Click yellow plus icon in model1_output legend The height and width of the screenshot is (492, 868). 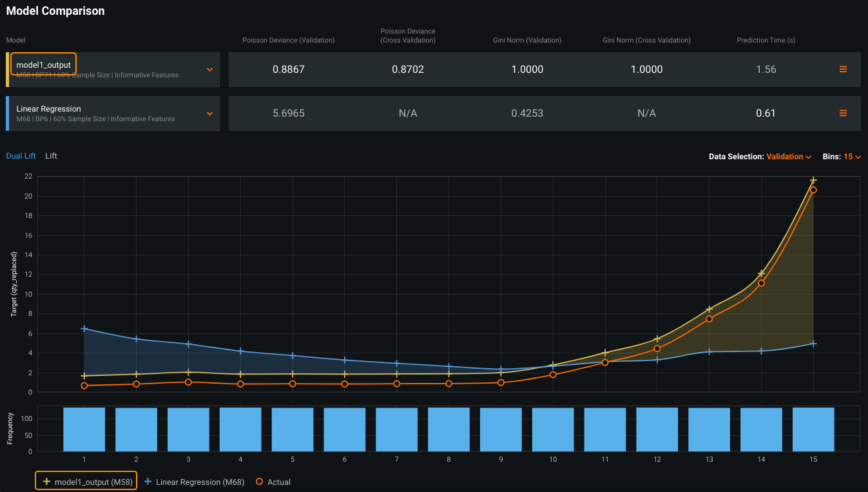(x=46, y=482)
